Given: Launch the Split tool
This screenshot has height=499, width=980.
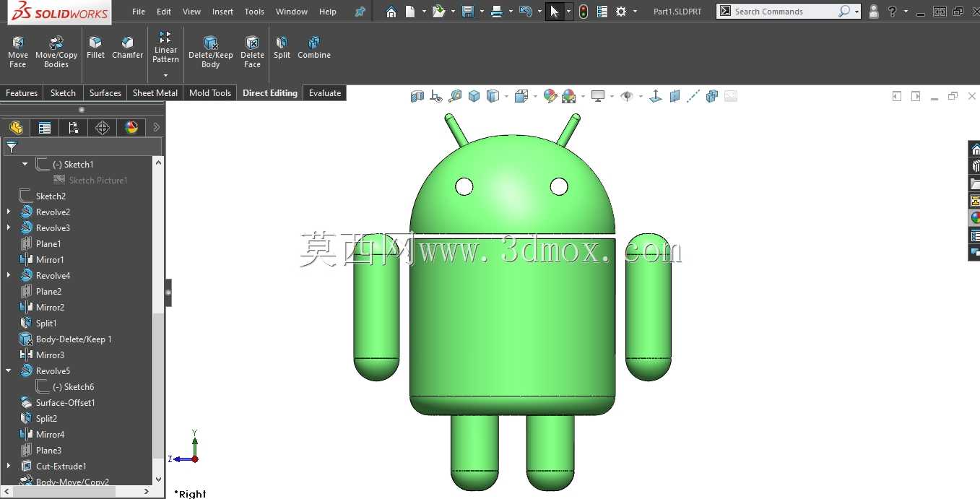Looking at the screenshot, I should click(x=282, y=48).
